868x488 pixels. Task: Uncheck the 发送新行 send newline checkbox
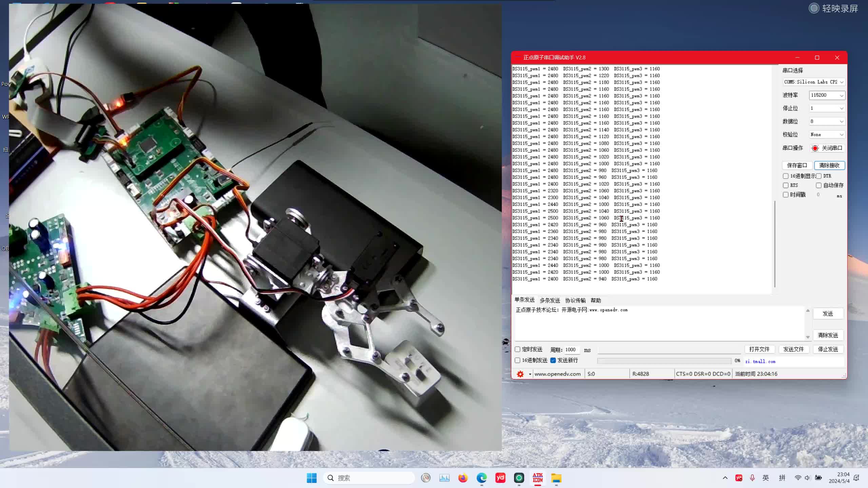coord(553,360)
